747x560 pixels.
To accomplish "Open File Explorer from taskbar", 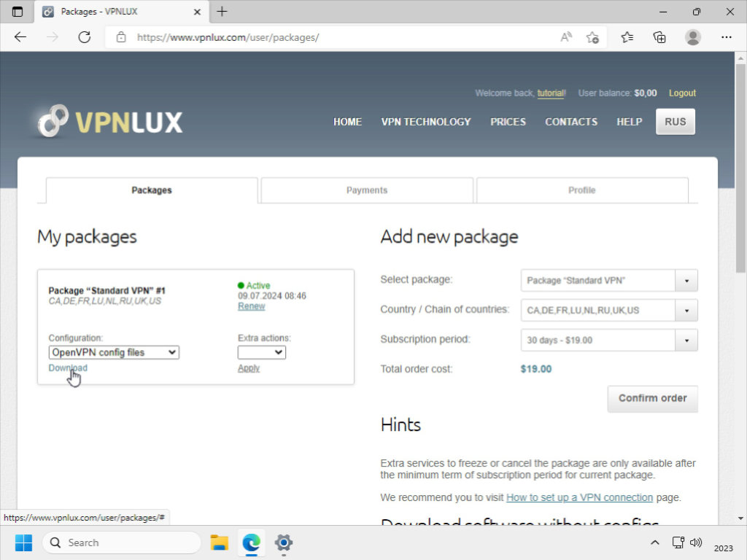I will 219,542.
